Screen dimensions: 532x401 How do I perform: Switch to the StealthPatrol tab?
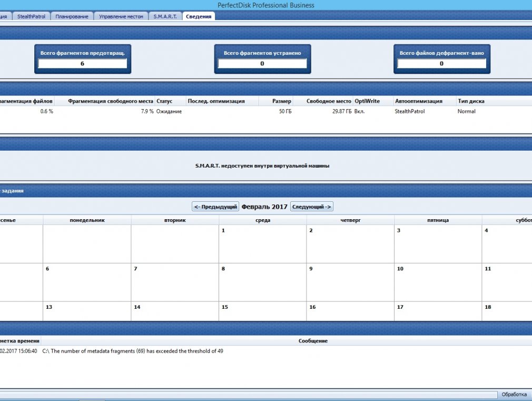pos(31,16)
